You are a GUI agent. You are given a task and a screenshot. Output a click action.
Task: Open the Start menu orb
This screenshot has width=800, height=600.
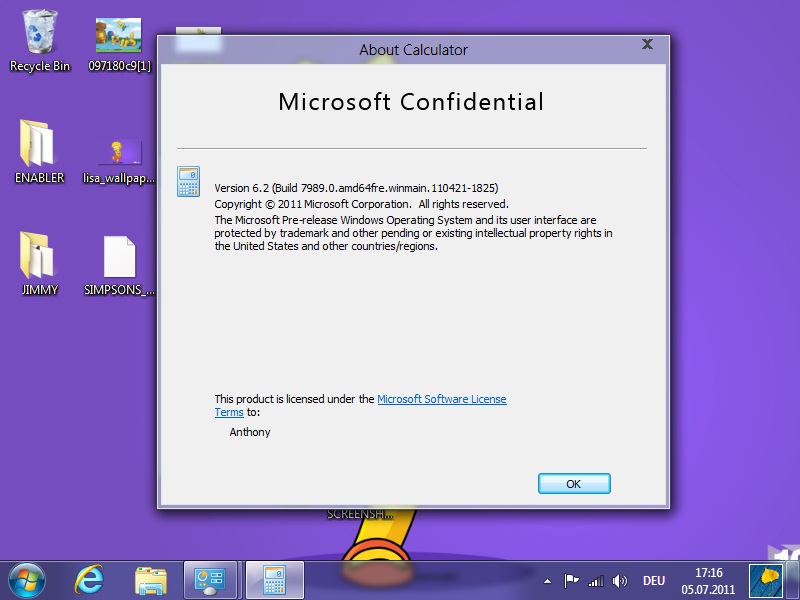[27, 581]
